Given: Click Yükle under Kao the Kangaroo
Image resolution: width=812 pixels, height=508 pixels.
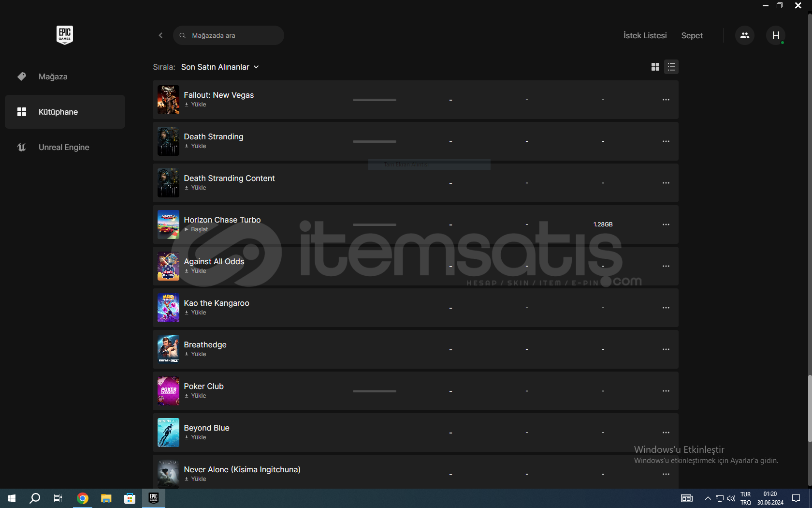Looking at the screenshot, I should pyautogui.click(x=195, y=313).
